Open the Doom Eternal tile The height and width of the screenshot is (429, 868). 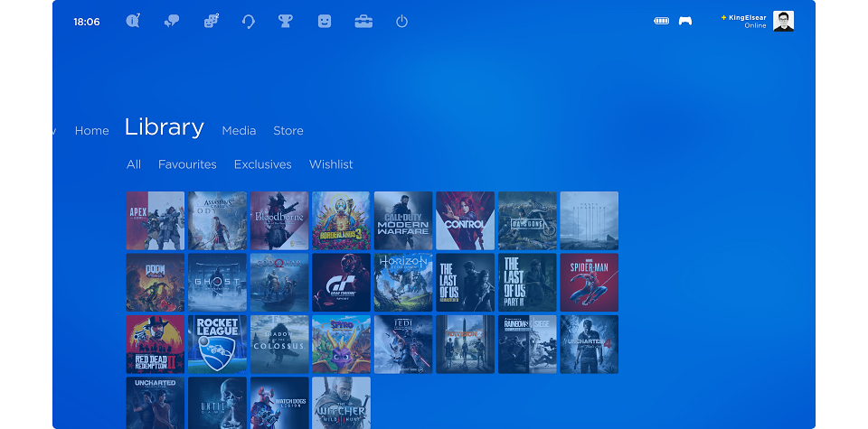156,283
